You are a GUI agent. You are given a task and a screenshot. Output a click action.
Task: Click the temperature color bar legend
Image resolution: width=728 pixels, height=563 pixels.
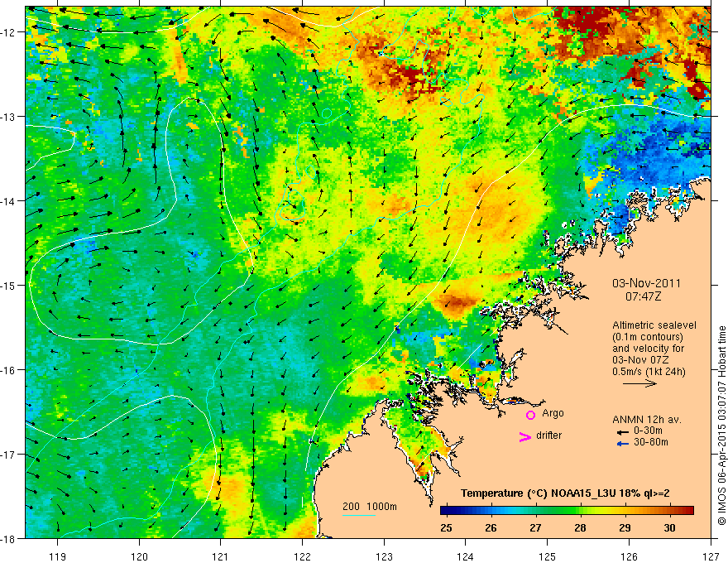[x=567, y=510]
